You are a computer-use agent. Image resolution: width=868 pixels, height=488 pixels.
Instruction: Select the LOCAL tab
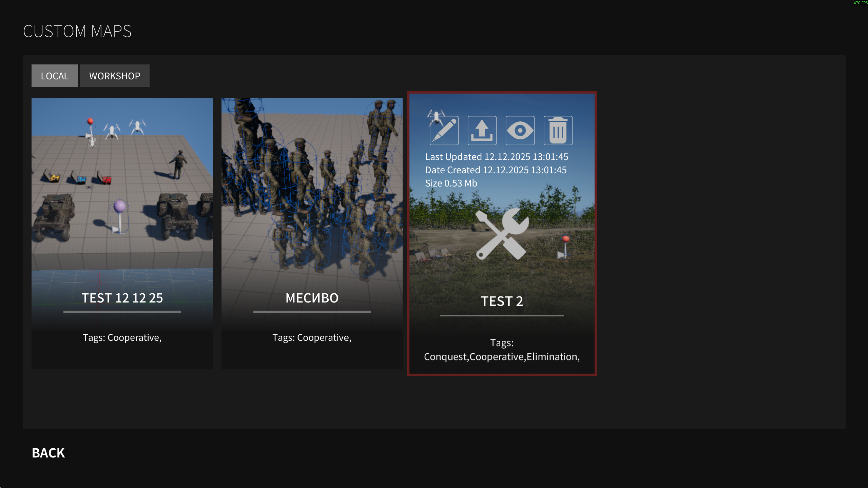click(55, 76)
